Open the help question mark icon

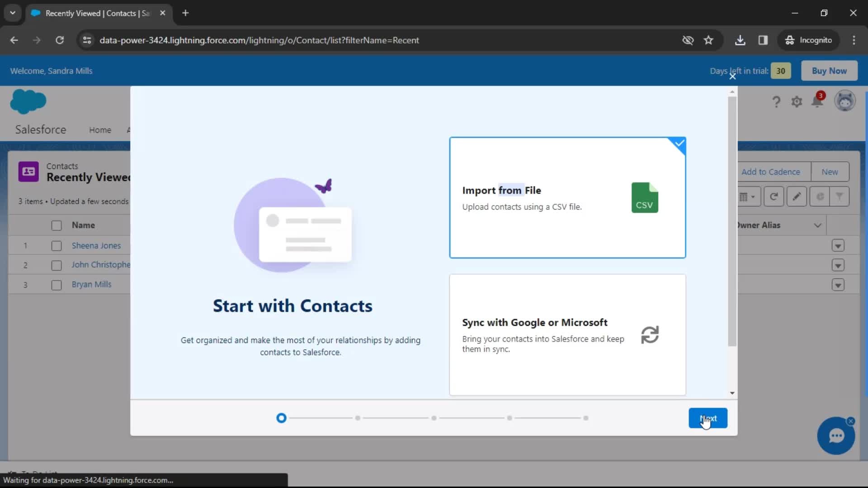click(x=776, y=102)
